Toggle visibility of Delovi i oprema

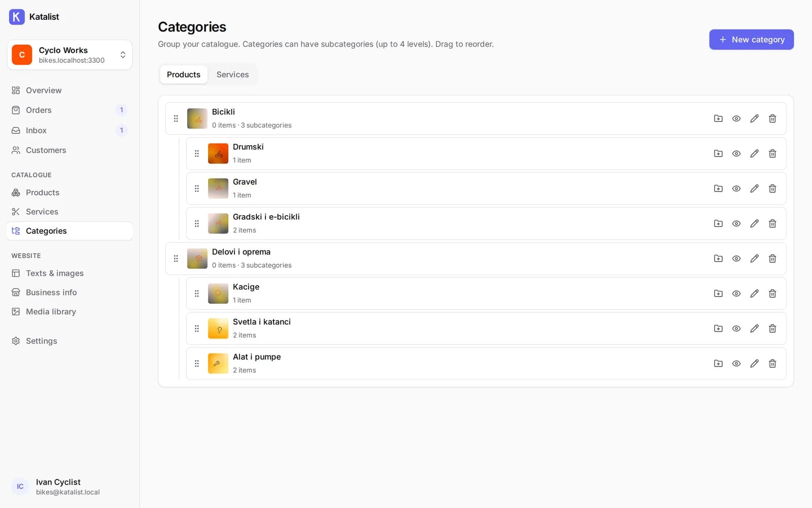coord(736,259)
